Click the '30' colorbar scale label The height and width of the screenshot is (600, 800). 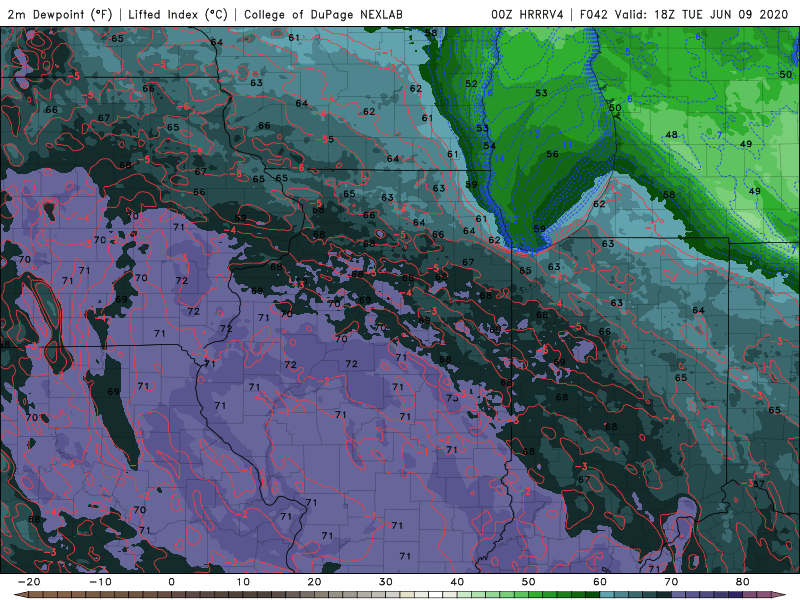pyautogui.click(x=386, y=582)
